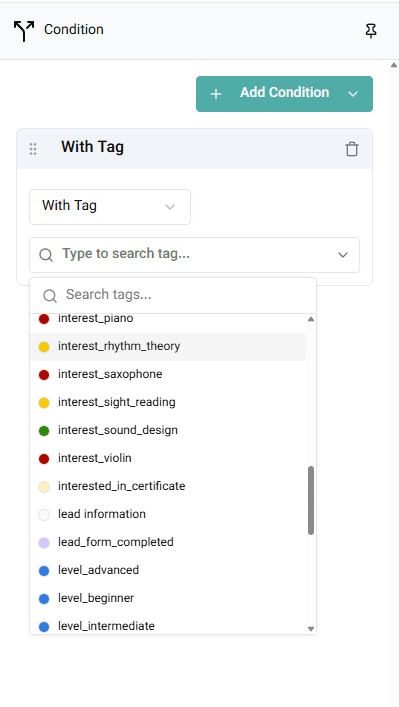Open the Add Condition dropdown arrow
The width and height of the screenshot is (399, 707).
pos(353,94)
